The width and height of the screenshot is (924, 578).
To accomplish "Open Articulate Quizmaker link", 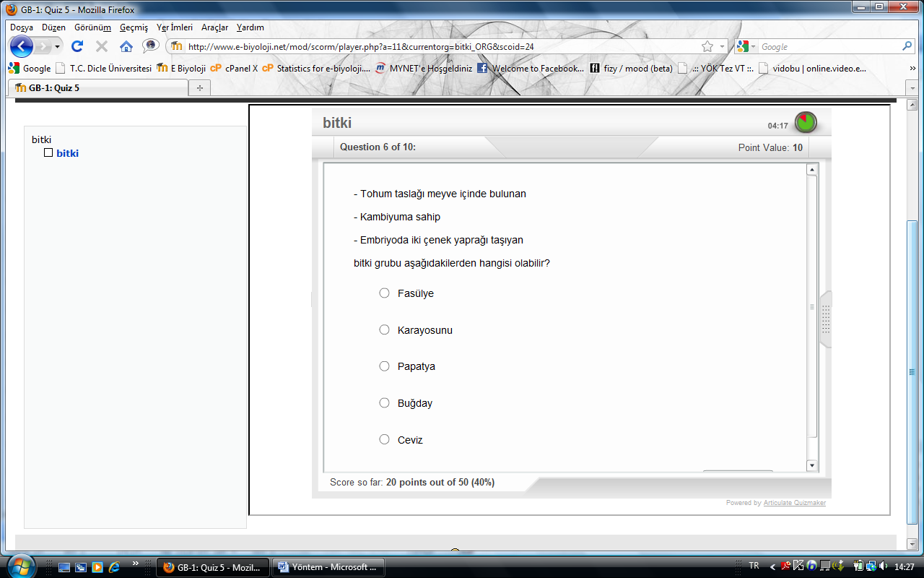I will point(794,503).
